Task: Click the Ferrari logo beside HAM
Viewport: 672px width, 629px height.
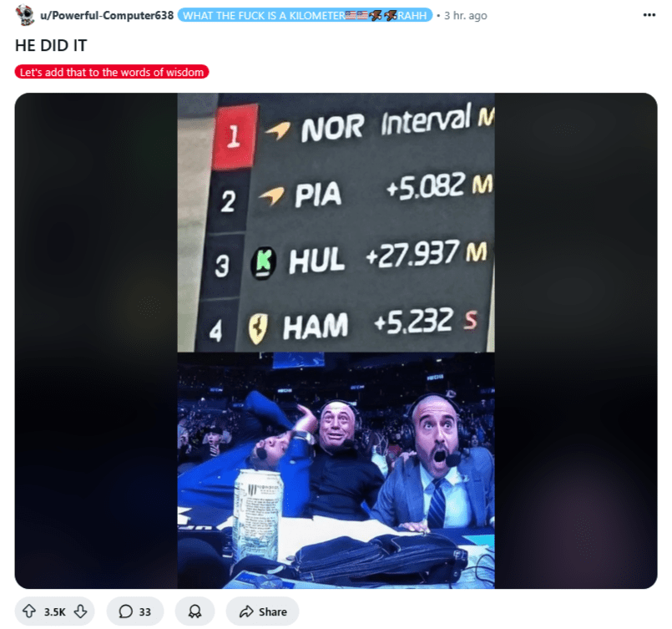Action: tap(258, 329)
